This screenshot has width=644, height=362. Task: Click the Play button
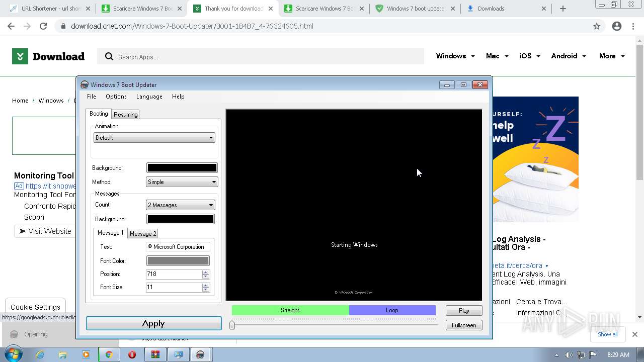pyautogui.click(x=464, y=311)
